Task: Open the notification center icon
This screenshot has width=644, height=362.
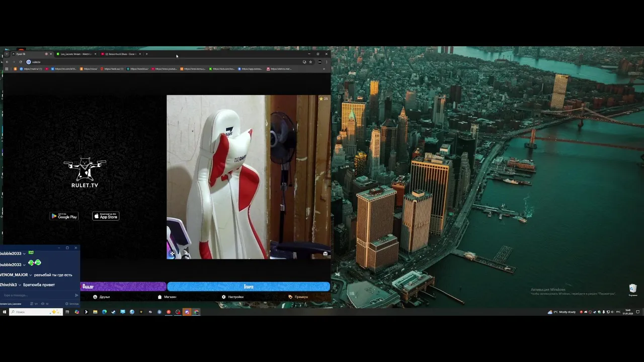Action: pyautogui.click(x=637, y=312)
